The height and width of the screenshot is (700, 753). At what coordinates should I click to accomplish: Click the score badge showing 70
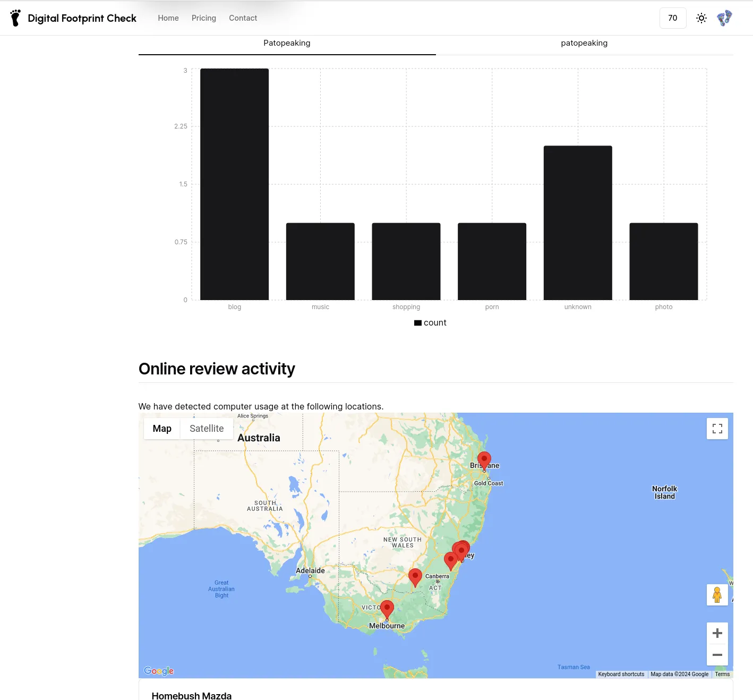(673, 18)
